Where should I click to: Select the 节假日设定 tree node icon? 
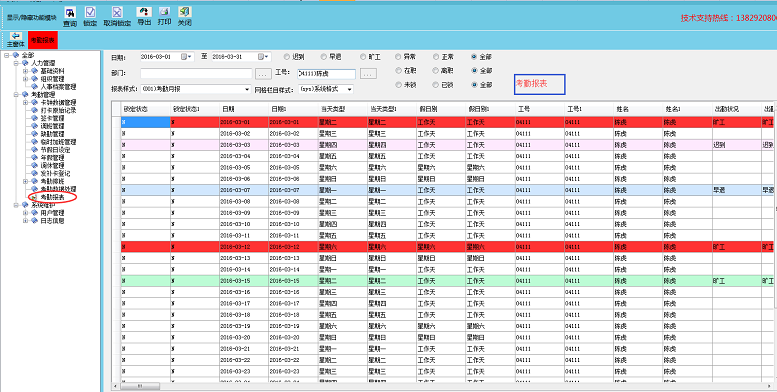click(x=34, y=150)
